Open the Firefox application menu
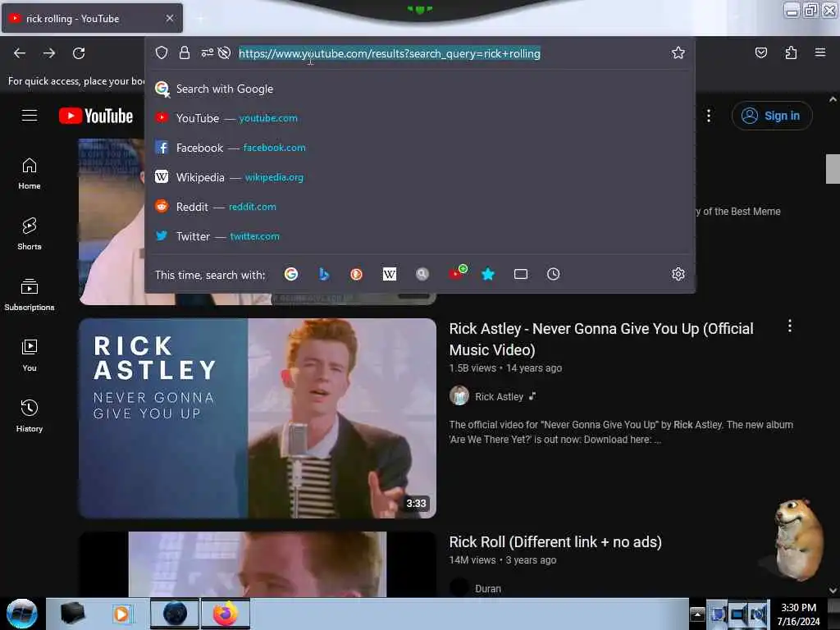 [x=820, y=52]
